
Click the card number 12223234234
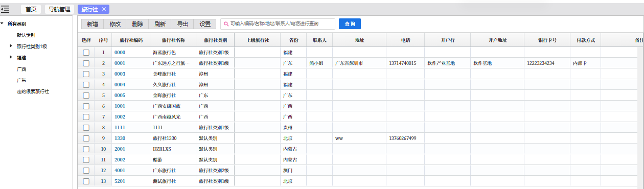coord(540,63)
